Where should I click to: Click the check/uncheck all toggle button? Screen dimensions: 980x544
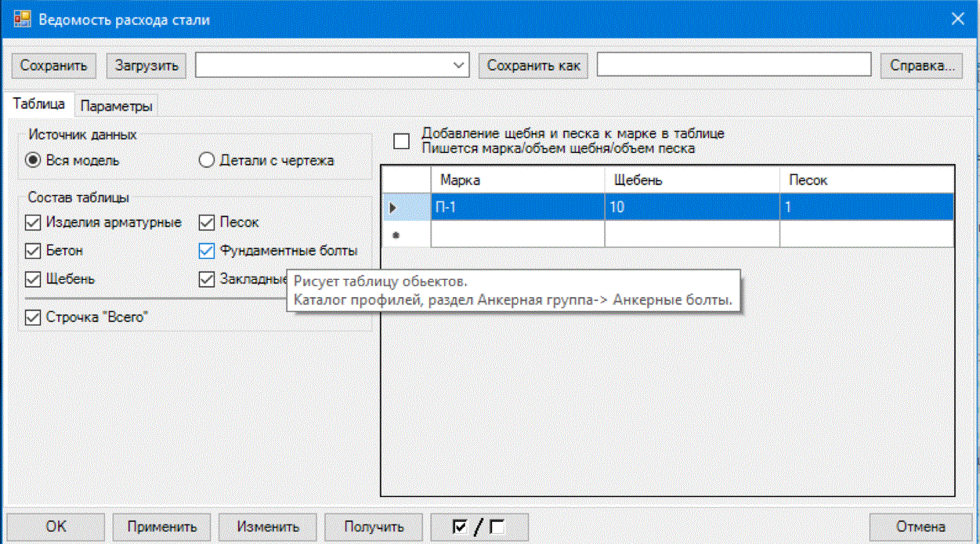pyautogui.click(x=479, y=527)
